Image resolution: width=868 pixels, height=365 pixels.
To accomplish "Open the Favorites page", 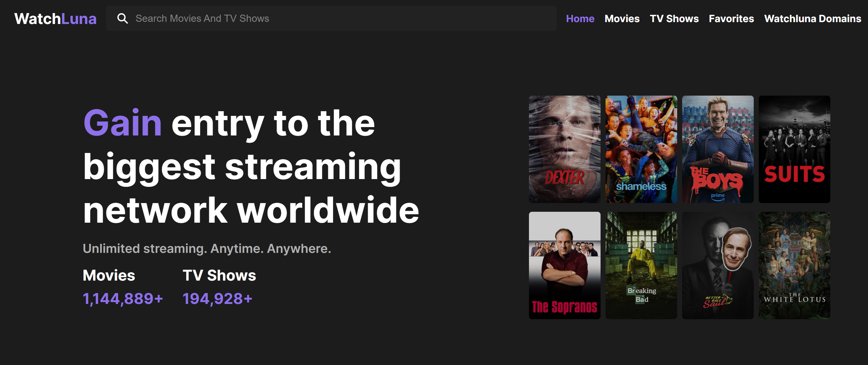I will coord(731,19).
